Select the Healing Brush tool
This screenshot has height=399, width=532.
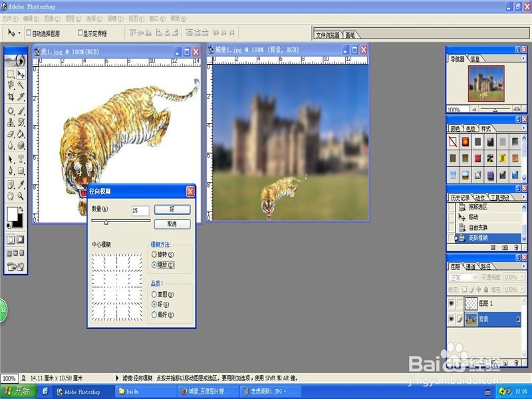11,110
